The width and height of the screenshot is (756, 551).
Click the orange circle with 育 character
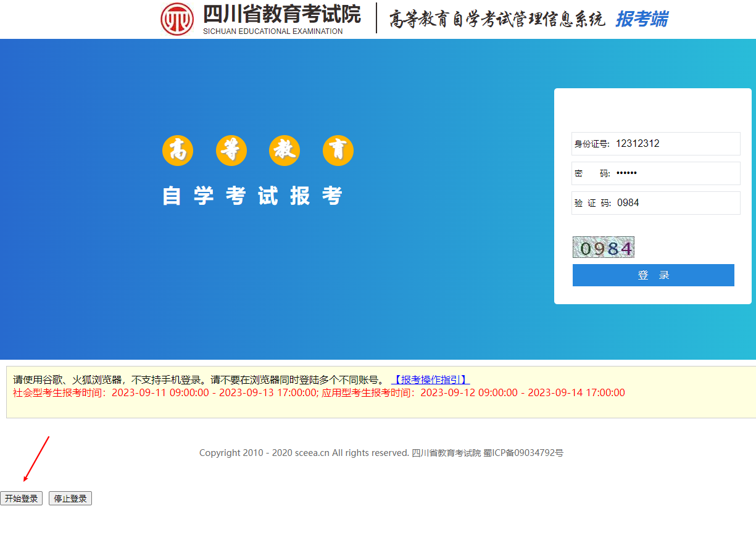tap(338, 151)
